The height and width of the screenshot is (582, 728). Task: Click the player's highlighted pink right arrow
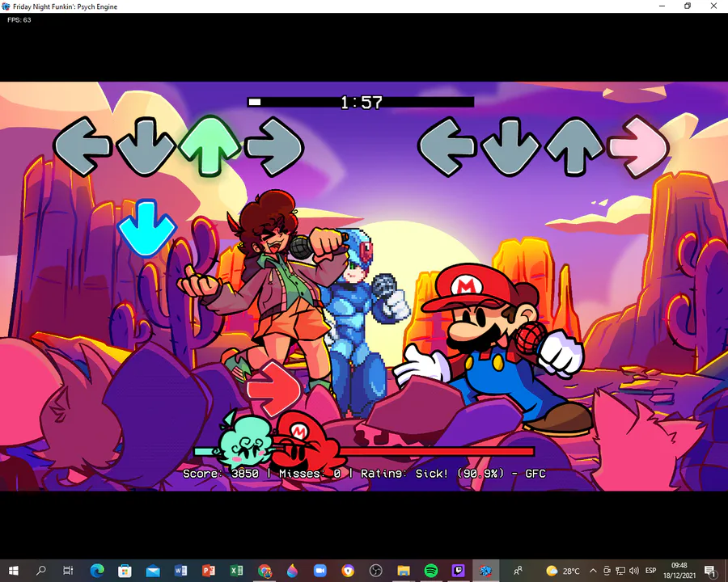639,146
